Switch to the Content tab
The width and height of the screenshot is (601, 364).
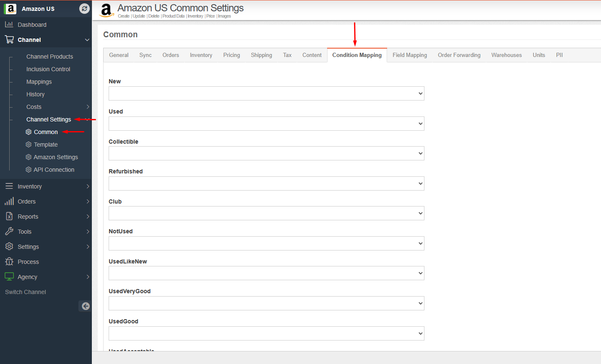[312, 55]
